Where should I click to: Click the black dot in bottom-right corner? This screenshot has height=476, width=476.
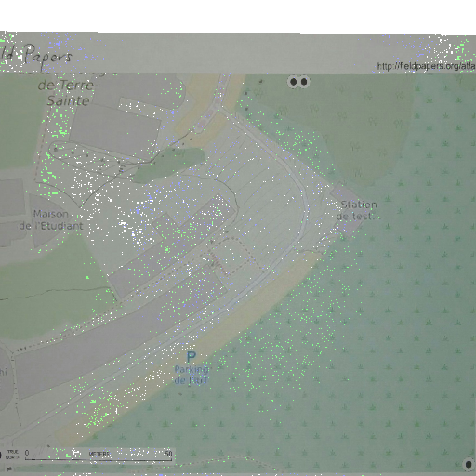click(469, 465)
